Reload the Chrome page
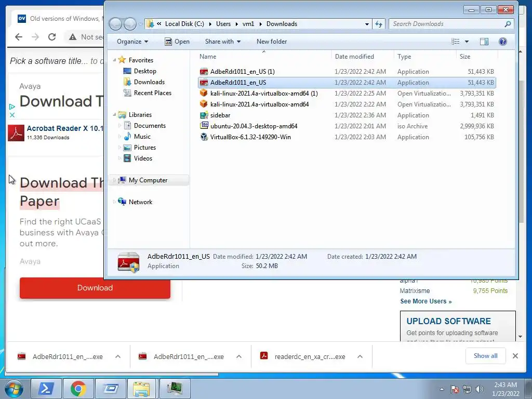This screenshot has width=532, height=399. 52,37
